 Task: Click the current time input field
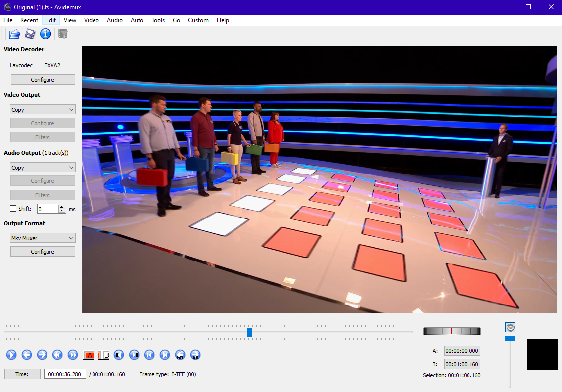click(65, 374)
